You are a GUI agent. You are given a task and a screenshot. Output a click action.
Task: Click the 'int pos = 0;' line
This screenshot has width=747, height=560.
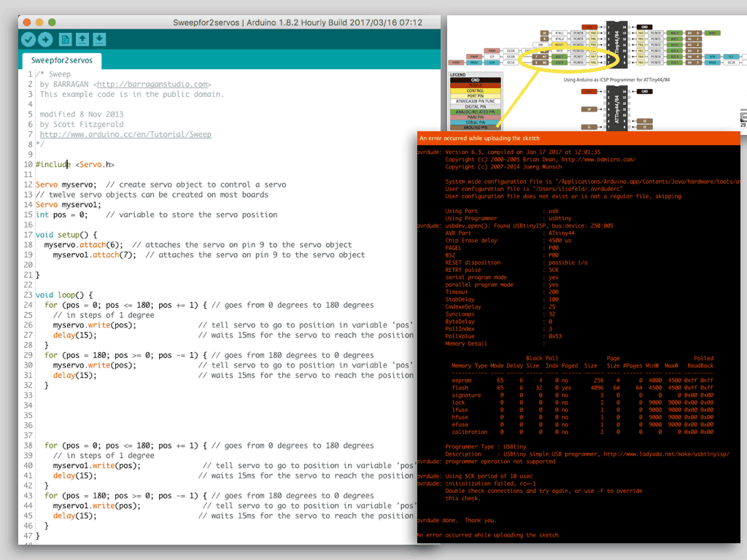pos(62,215)
